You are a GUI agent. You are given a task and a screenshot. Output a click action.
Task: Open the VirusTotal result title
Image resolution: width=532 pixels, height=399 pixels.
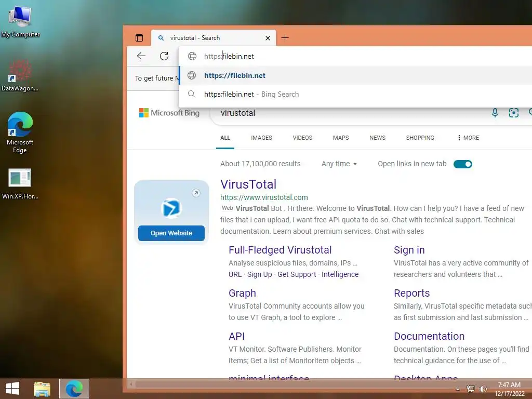[x=248, y=184]
